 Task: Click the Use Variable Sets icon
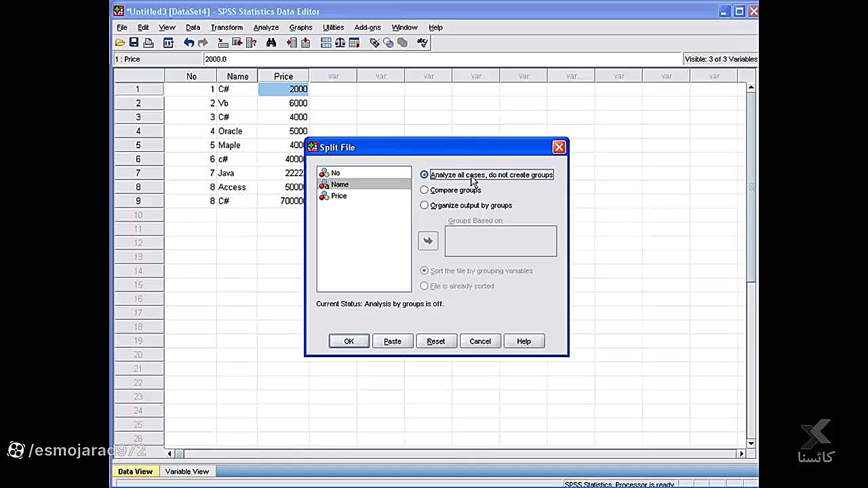[x=388, y=43]
